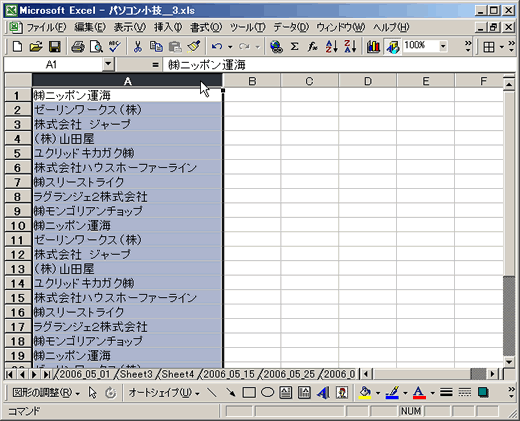
Task: Click the Cut scissors icon
Action: [137, 46]
